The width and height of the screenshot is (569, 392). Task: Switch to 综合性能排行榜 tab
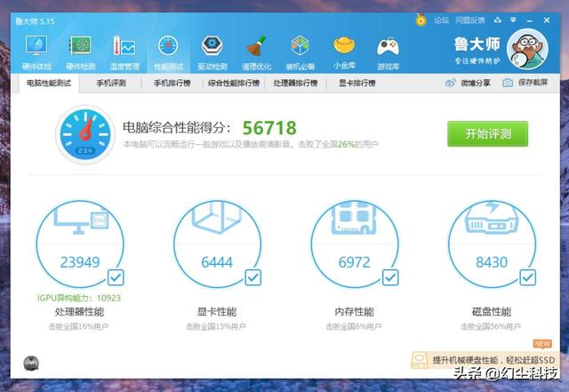coord(234,84)
